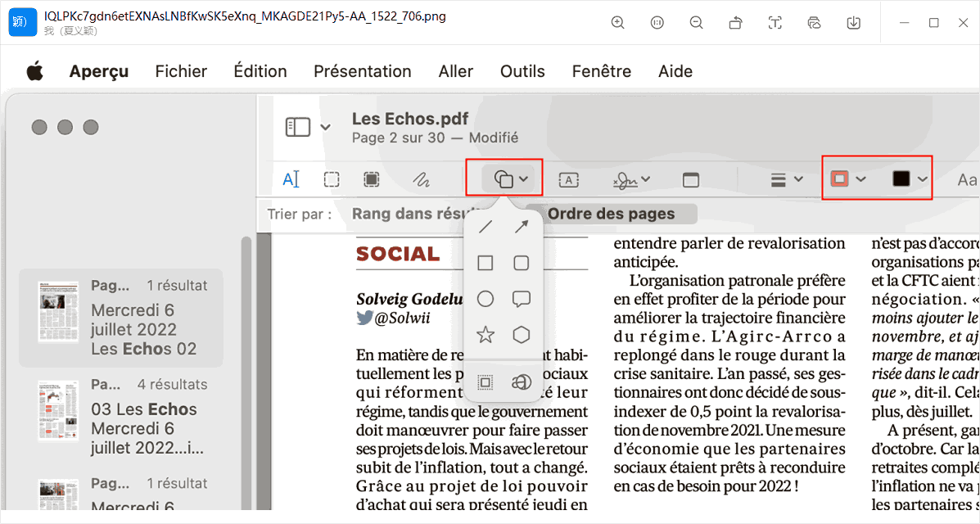Click the Page 2 sur 30 — Modifié subtitle

pyautogui.click(x=435, y=138)
